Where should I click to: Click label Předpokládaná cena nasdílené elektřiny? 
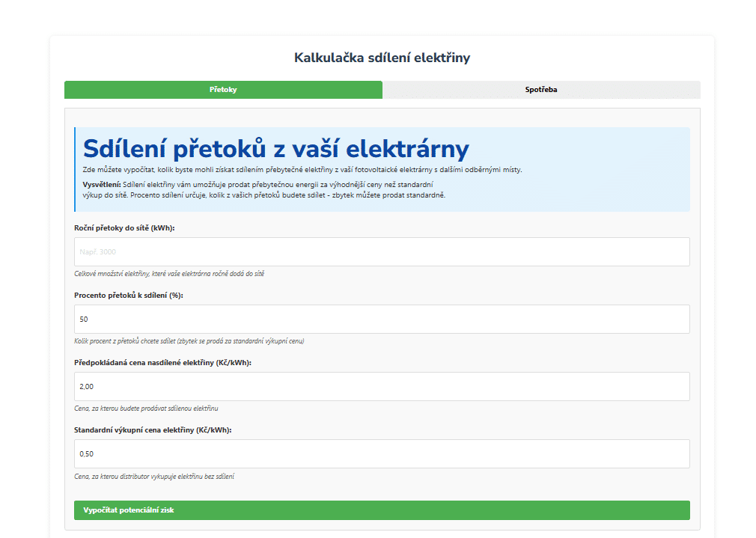click(163, 362)
